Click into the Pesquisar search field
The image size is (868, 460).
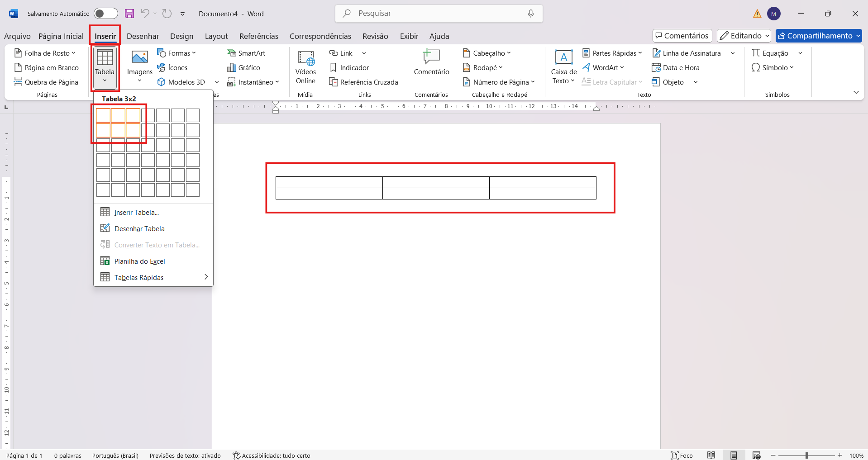[x=439, y=14]
